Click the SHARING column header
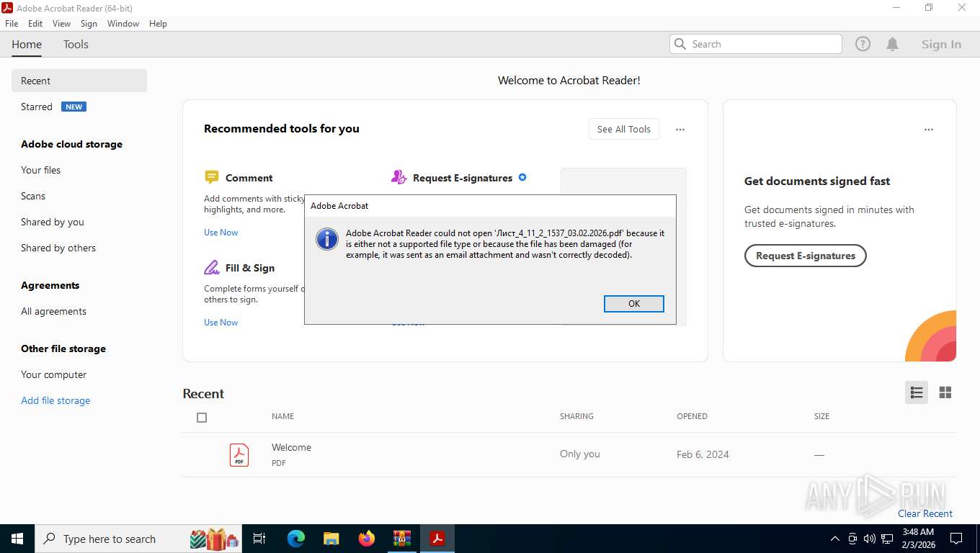Screen dimensions: 980x553 tap(576, 416)
